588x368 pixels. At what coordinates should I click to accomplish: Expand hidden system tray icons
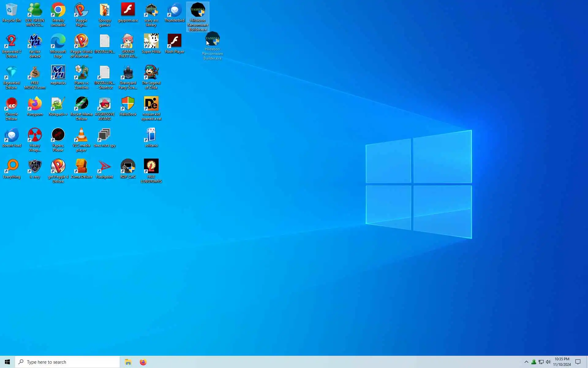(526, 362)
